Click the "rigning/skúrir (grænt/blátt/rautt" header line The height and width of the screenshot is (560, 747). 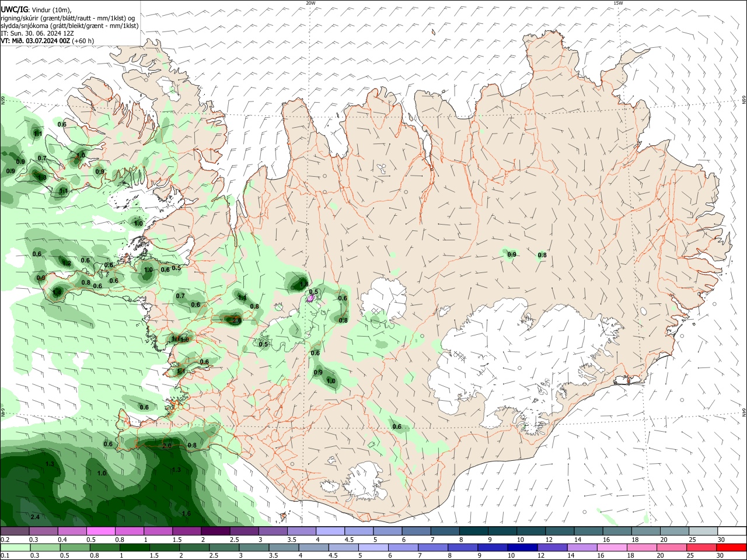click(68, 18)
